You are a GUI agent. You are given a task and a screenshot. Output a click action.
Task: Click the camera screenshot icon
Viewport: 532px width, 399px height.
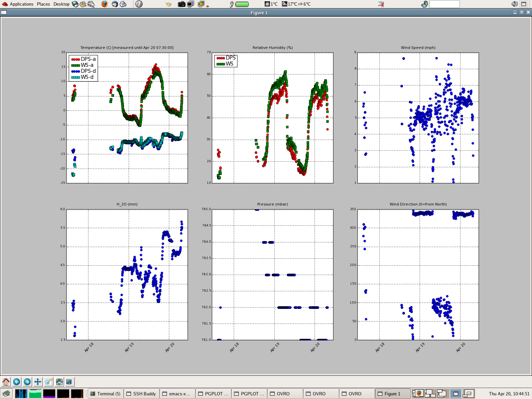click(182, 4)
